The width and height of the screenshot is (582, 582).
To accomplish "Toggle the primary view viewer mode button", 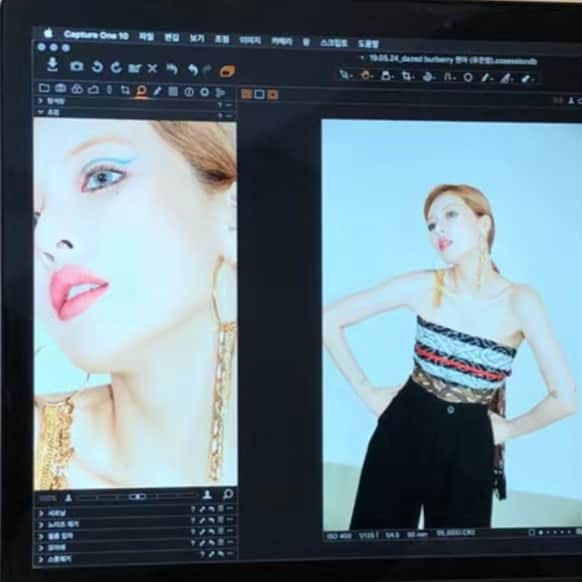I will tap(259, 94).
